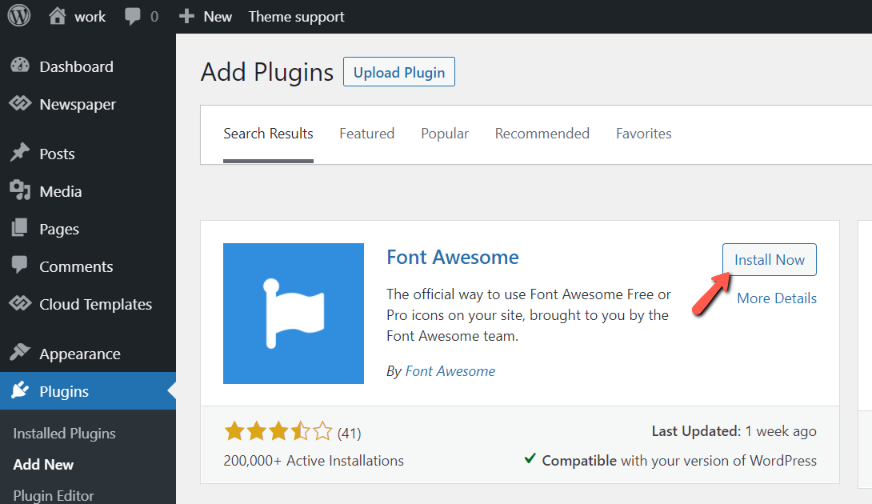Screen dimensions: 872x504
Task: Switch to Recommended tab
Action: tap(542, 134)
